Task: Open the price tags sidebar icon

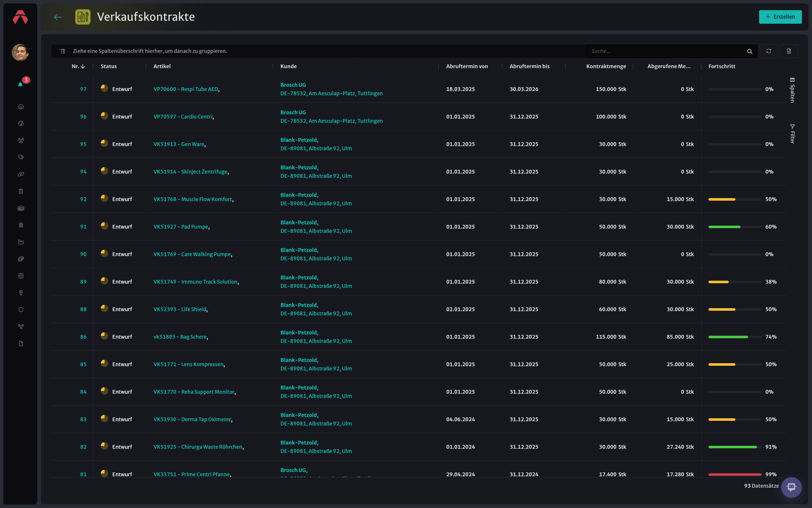Action: coord(21,157)
